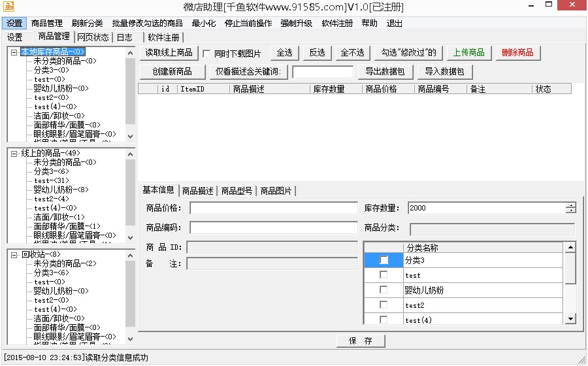
Task: Switch to the 日志 tab
Action: pos(125,37)
